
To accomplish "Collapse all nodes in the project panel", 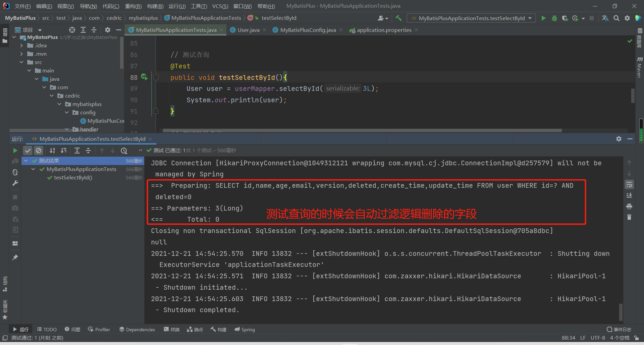I will [x=94, y=30].
